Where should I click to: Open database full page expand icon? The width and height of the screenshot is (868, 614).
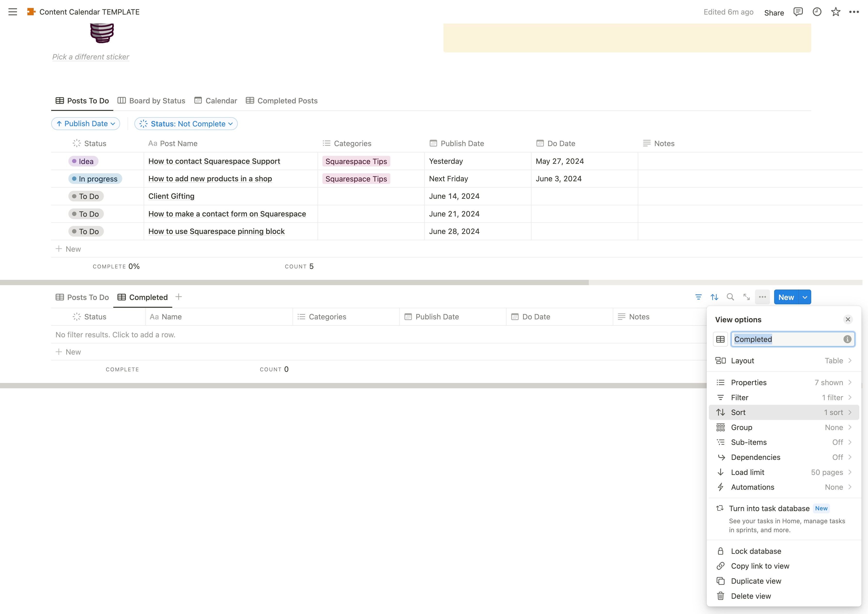click(x=746, y=297)
